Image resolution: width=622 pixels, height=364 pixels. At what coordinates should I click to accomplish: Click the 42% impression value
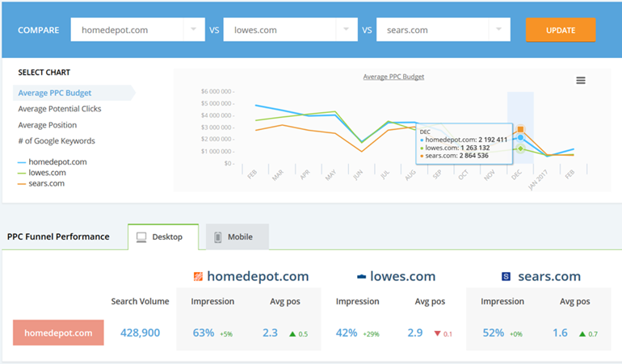pyautogui.click(x=347, y=333)
